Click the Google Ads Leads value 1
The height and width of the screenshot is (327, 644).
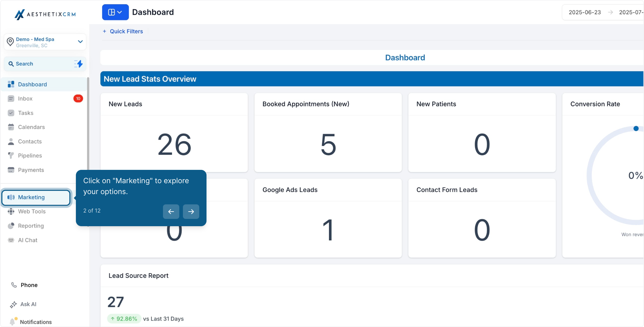(328, 230)
